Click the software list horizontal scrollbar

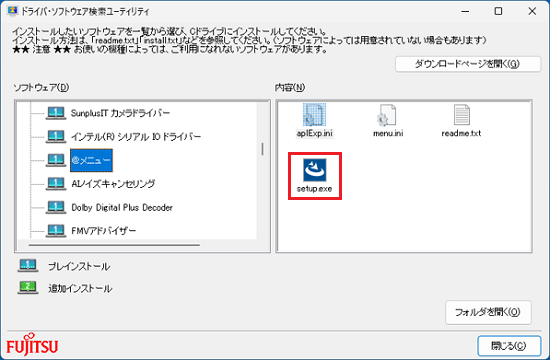(114, 245)
